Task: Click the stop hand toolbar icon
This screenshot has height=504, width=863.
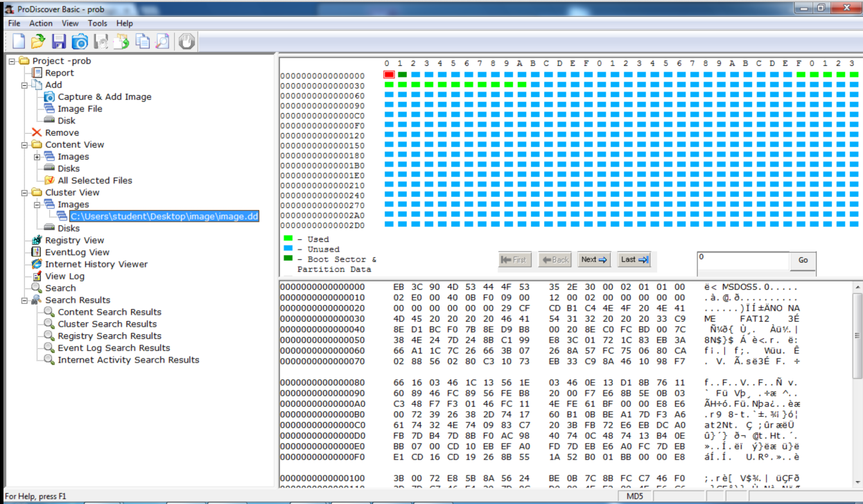Action: [186, 41]
